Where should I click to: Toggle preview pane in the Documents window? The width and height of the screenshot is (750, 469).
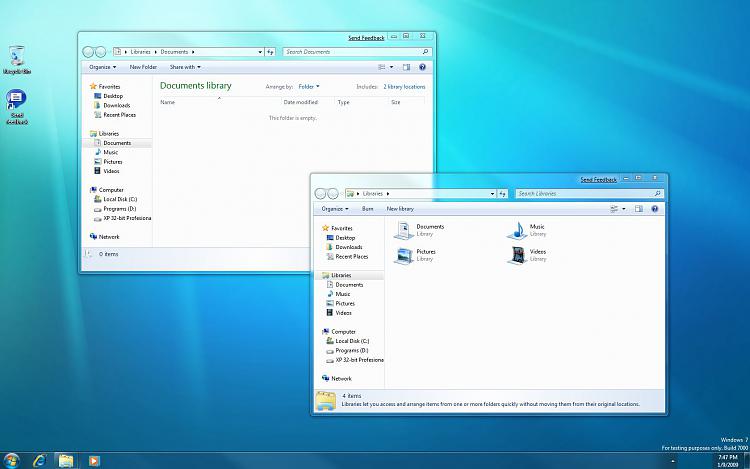click(x=406, y=67)
